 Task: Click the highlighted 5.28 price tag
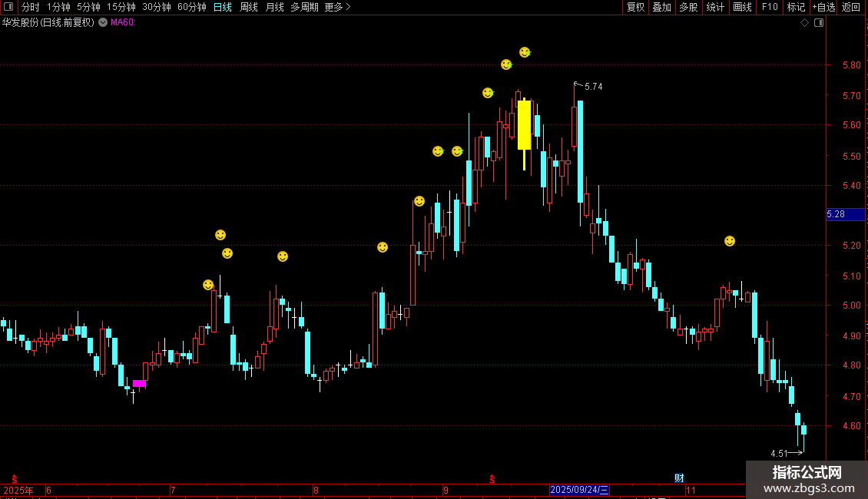(x=845, y=214)
